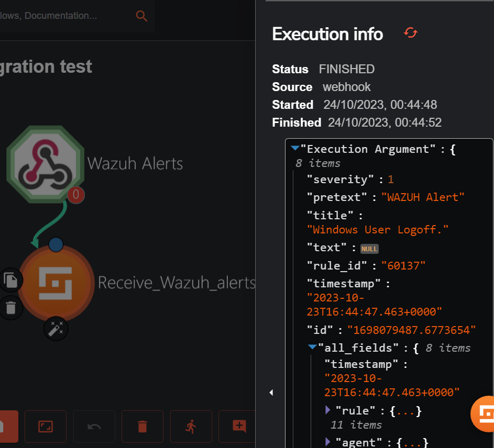Screen dimensions: 494x448
Task: Click the undo toolbar button
Action: click(x=94, y=426)
